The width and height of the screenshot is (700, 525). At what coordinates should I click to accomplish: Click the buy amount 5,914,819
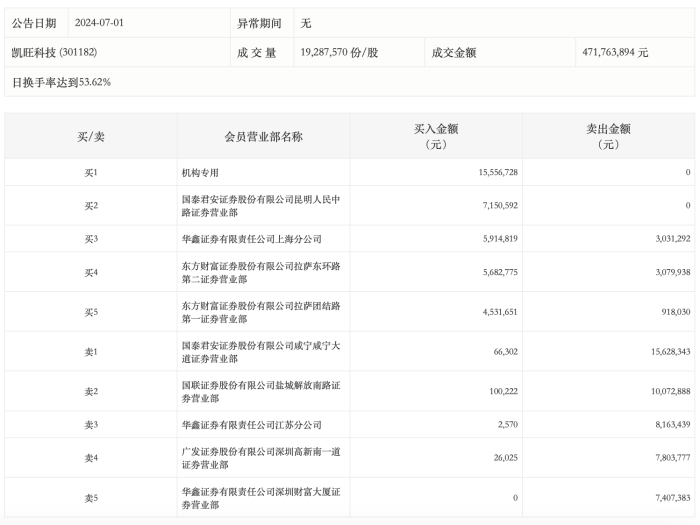click(x=500, y=238)
